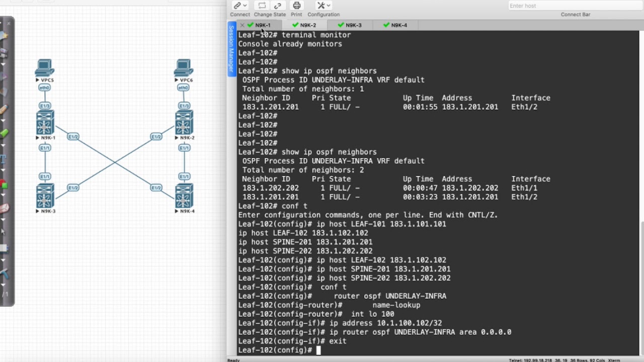
Task: Click the E1/3 port label above N9K-1
Action: point(45,106)
